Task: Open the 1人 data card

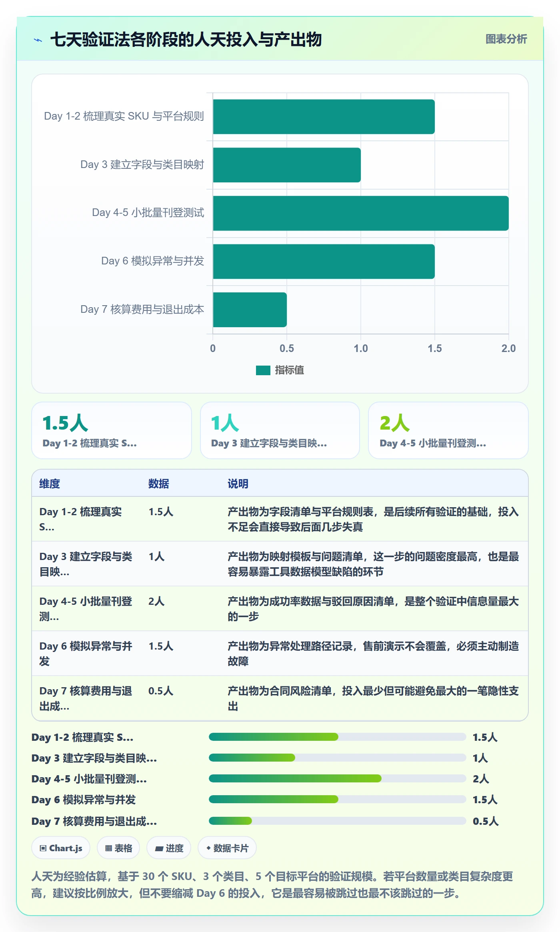Action: coord(280,430)
